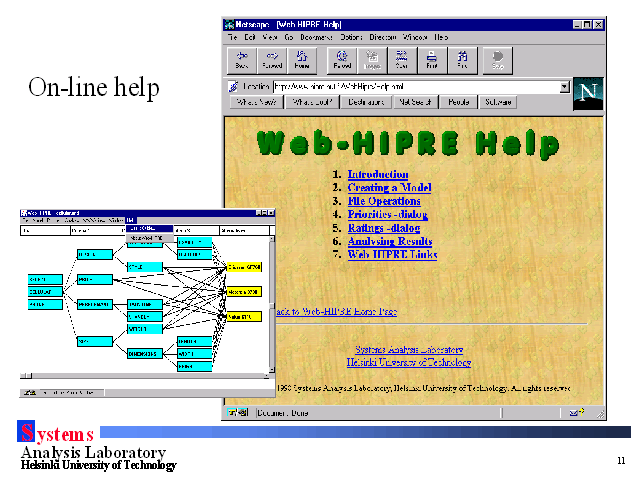Go to Home via toolbar icon
The image size is (640, 480).
pos(302,60)
